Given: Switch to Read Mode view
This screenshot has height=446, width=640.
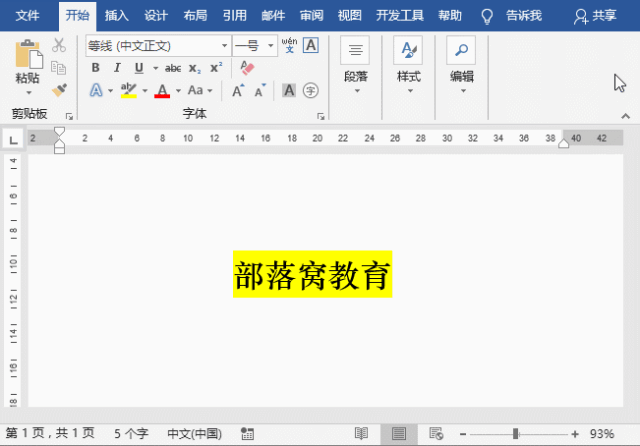Looking at the screenshot, I should (x=361, y=433).
